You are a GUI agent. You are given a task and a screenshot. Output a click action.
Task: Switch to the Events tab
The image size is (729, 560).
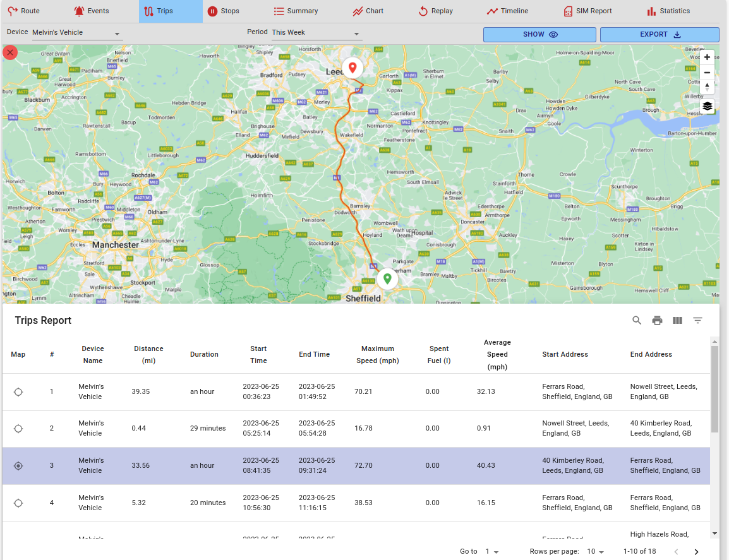tap(92, 11)
